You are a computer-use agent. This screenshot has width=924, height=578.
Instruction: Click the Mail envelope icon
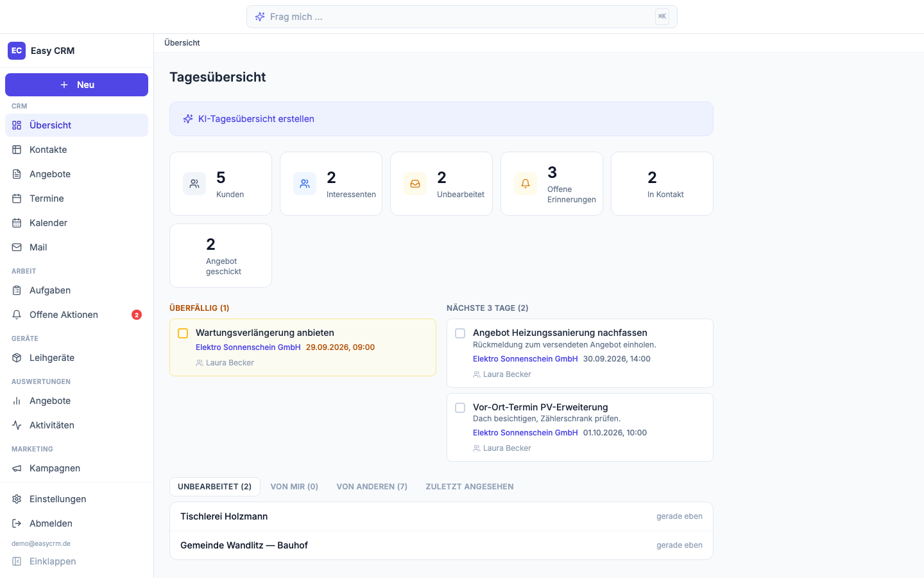coord(17,247)
